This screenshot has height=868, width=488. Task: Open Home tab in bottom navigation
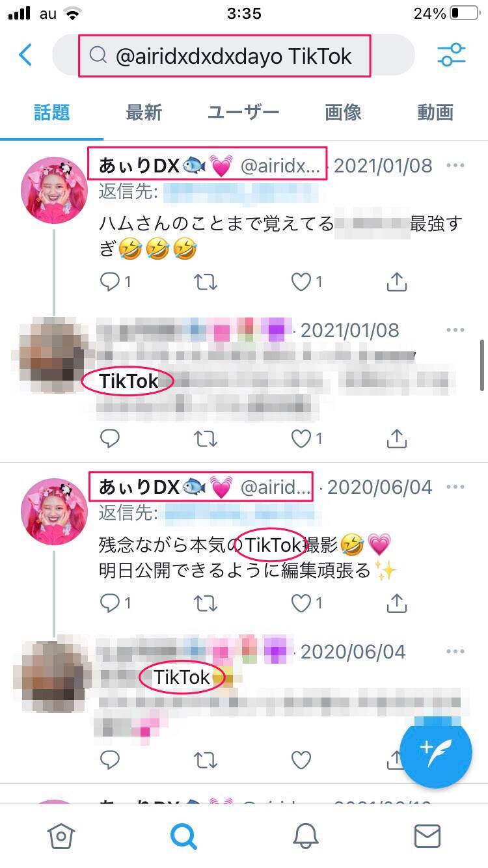pyautogui.click(x=61, y=836)
